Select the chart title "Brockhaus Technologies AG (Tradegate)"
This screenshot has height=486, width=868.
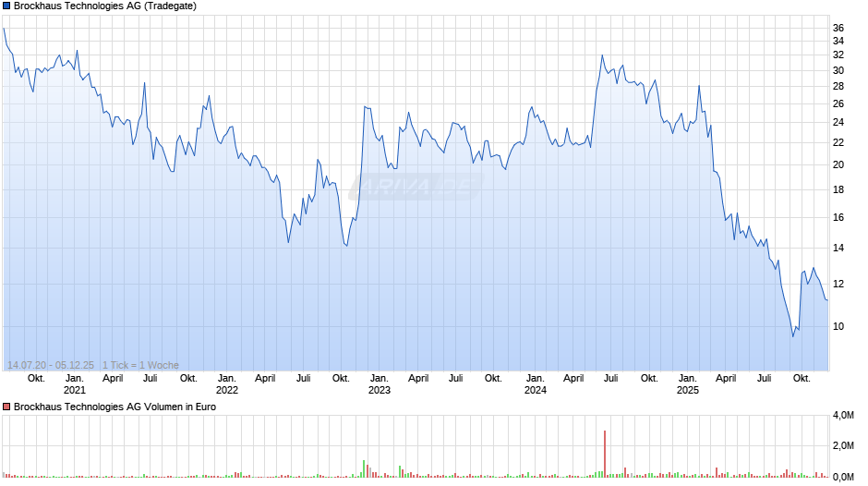(105, 6)
